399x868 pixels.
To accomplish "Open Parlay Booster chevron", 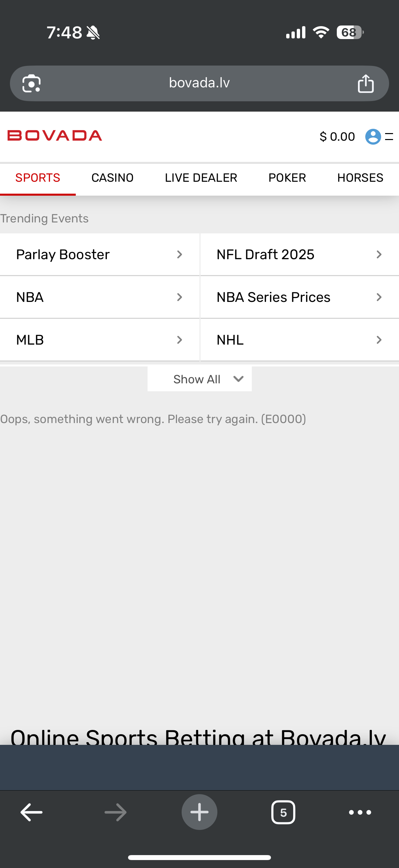I will (179, 254).
